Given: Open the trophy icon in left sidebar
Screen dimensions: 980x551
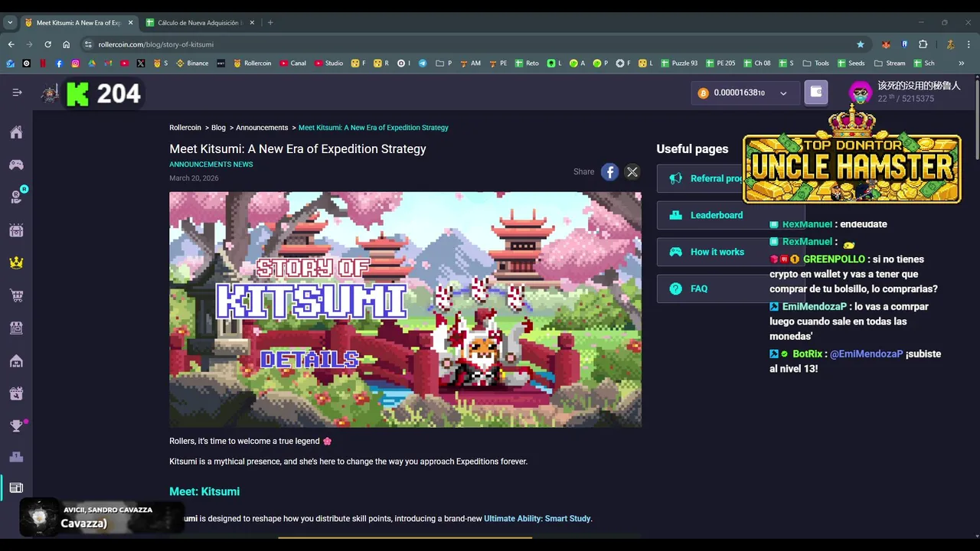Looking at the screenshot, I should click(16, 425).
